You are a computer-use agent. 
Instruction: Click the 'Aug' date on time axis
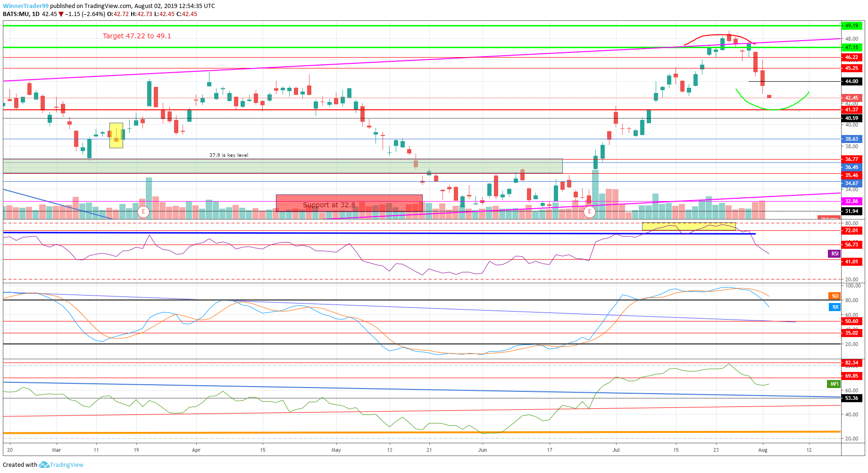pos(763,450)
